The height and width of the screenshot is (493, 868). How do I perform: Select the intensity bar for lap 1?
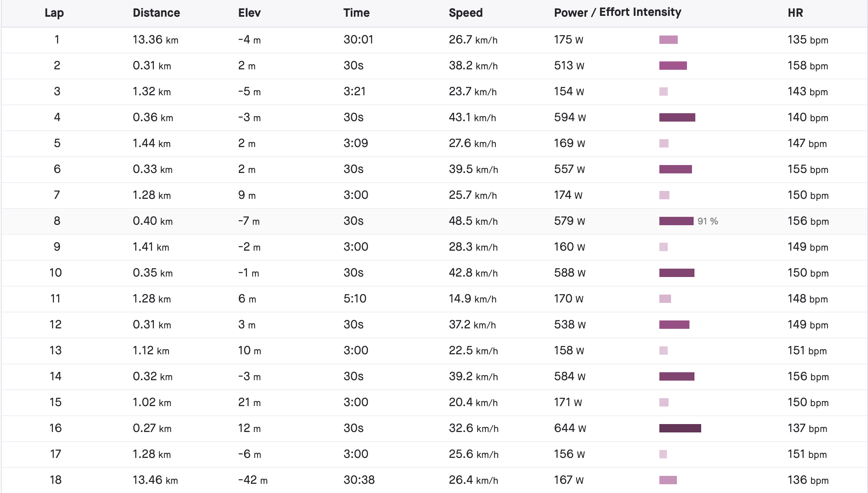pos(669,40)
